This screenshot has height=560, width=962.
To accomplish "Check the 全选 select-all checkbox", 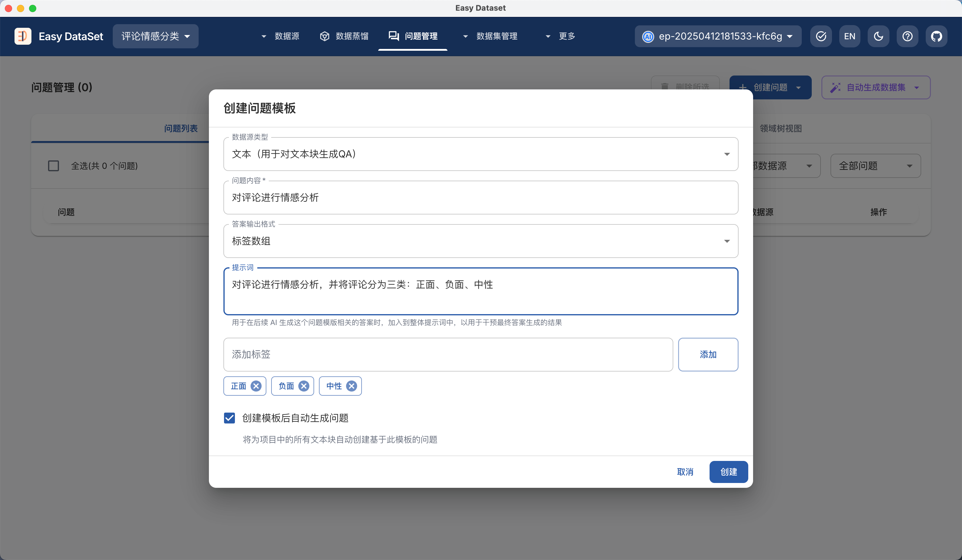I will tap(54, 166).
